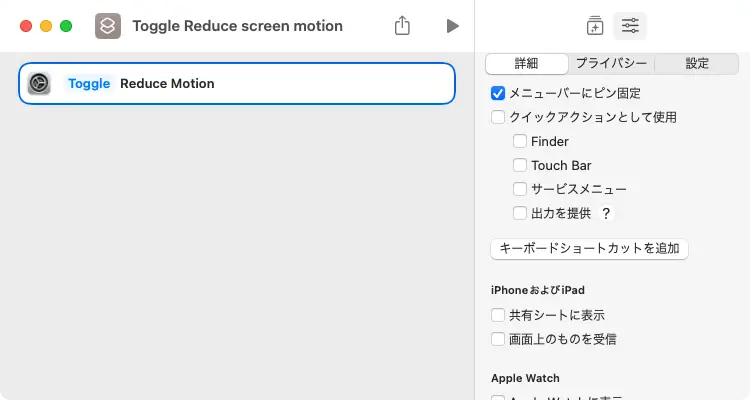Open the share shortcut menu
Screen dimensions: 750x400
402,26
